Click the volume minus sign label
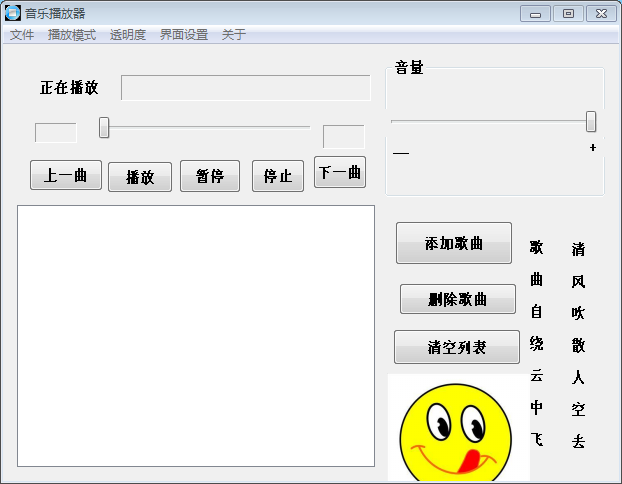Screen dimensions: 622x484 tap(401, 153)
